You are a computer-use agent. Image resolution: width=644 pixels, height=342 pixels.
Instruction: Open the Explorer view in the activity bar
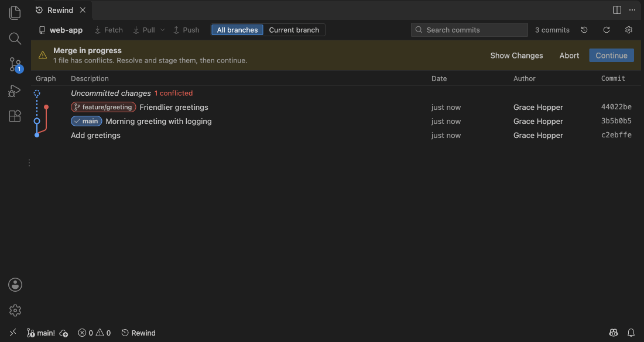coord(15,13)
